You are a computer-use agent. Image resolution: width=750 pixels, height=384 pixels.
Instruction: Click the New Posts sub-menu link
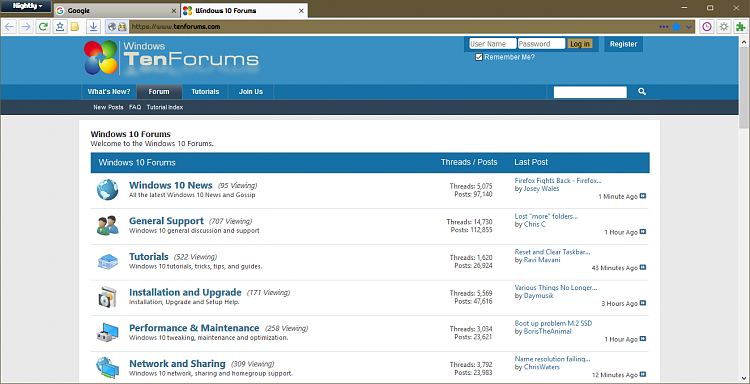[x=108, y=107]
